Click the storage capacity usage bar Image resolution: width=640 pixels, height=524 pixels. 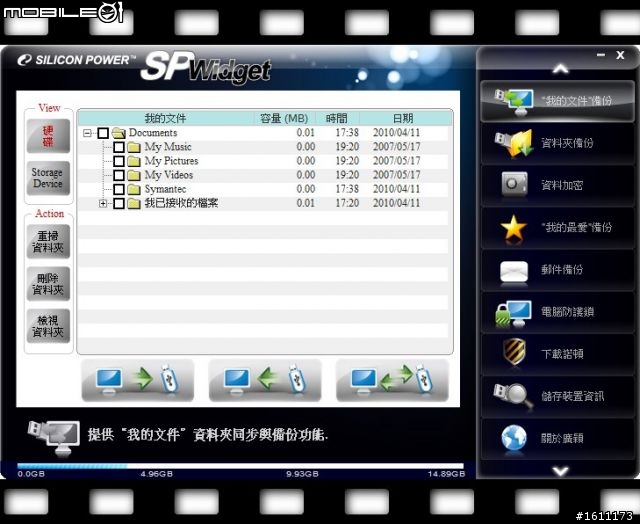(240, 466)
